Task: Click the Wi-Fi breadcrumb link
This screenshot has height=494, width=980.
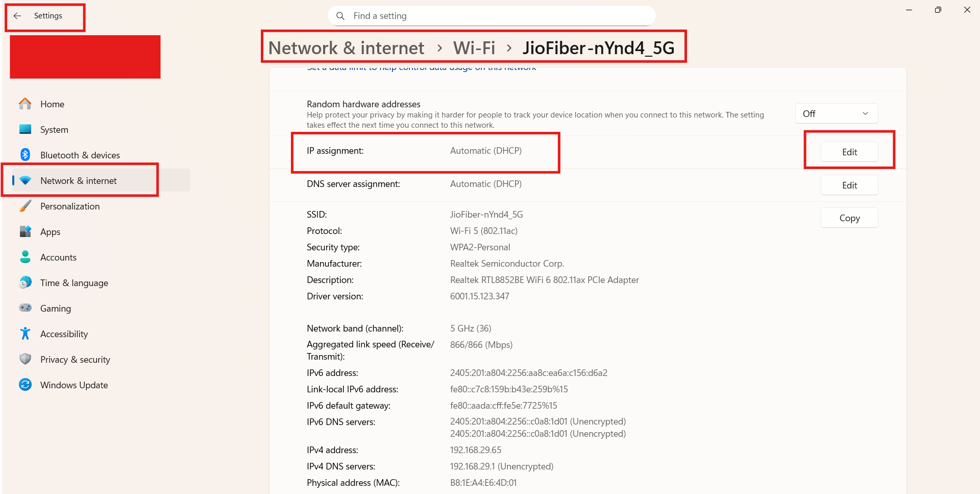Action: click(474, 48)
